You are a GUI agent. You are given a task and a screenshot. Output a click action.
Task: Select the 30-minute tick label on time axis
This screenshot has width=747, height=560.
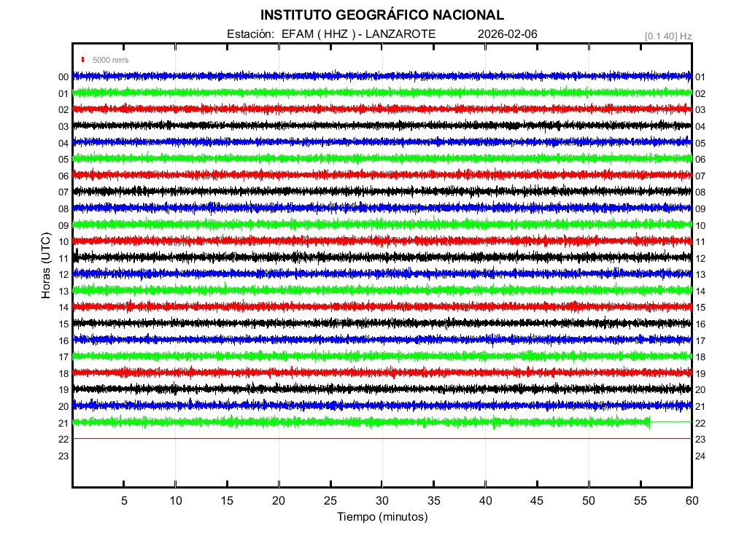pos(382,501)
